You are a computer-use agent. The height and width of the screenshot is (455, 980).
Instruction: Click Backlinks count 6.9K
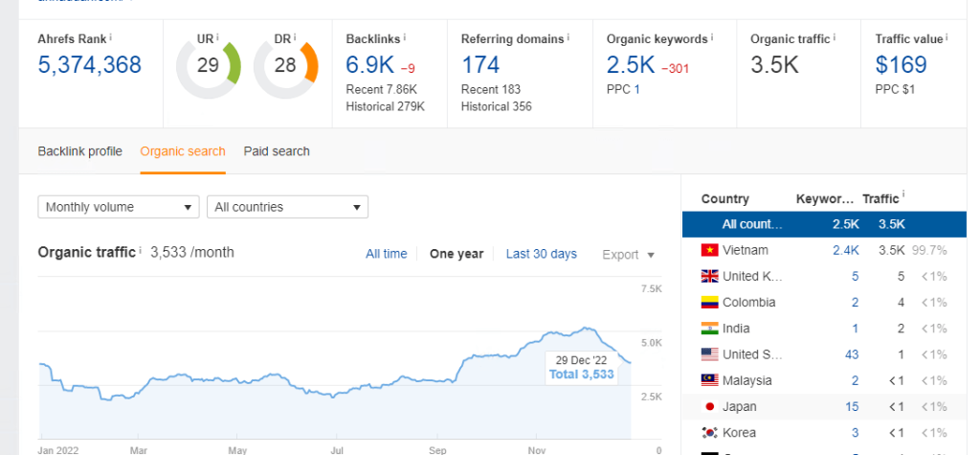pyautogui.click(x=369, y=65)
